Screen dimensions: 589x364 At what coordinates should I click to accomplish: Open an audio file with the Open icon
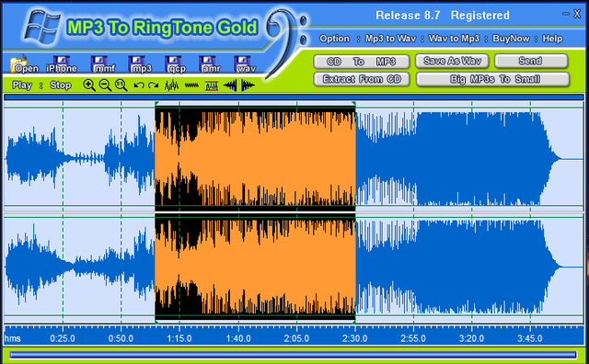pos(24,63)
